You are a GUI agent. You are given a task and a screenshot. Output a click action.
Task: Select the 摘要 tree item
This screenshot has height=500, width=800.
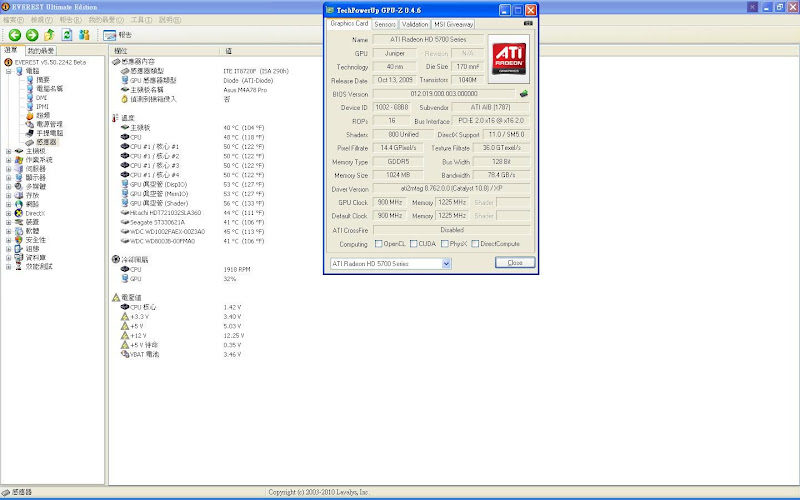(x=43, y=80)
